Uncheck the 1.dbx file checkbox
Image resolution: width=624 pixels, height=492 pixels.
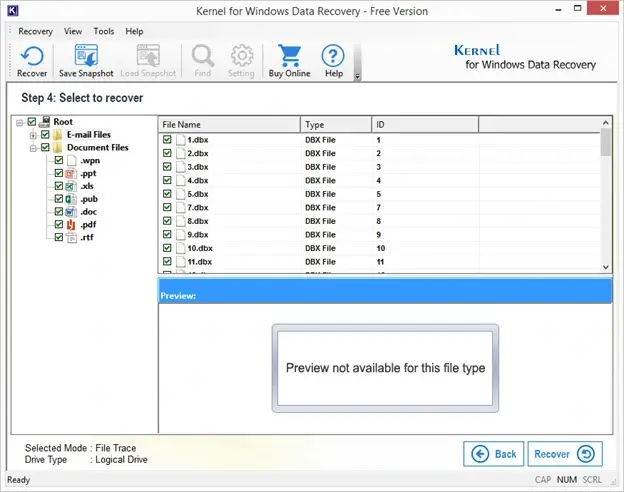(167, 139)
